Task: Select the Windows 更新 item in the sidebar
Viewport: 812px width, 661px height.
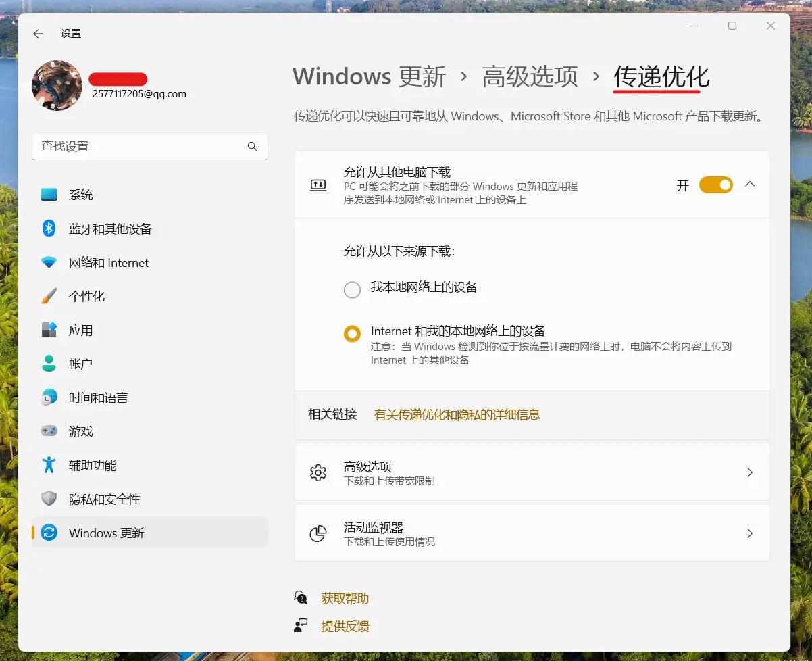Action: (x=150, y=533)
